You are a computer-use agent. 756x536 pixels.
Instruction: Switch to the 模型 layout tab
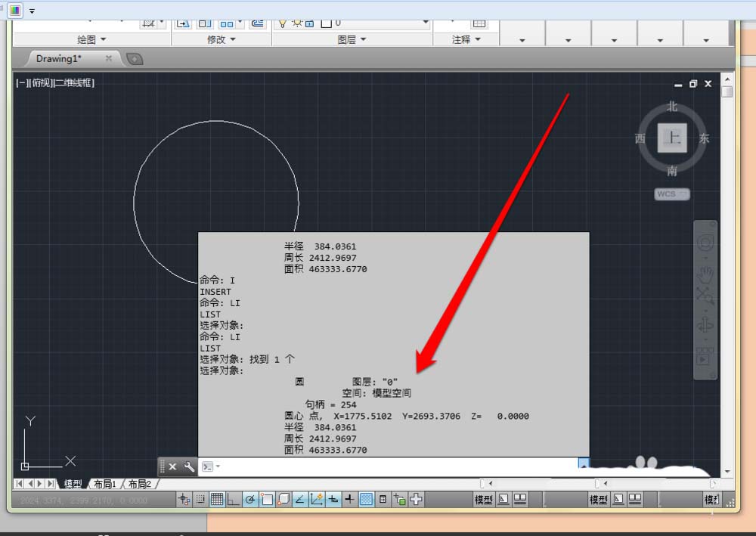point(73,484)
